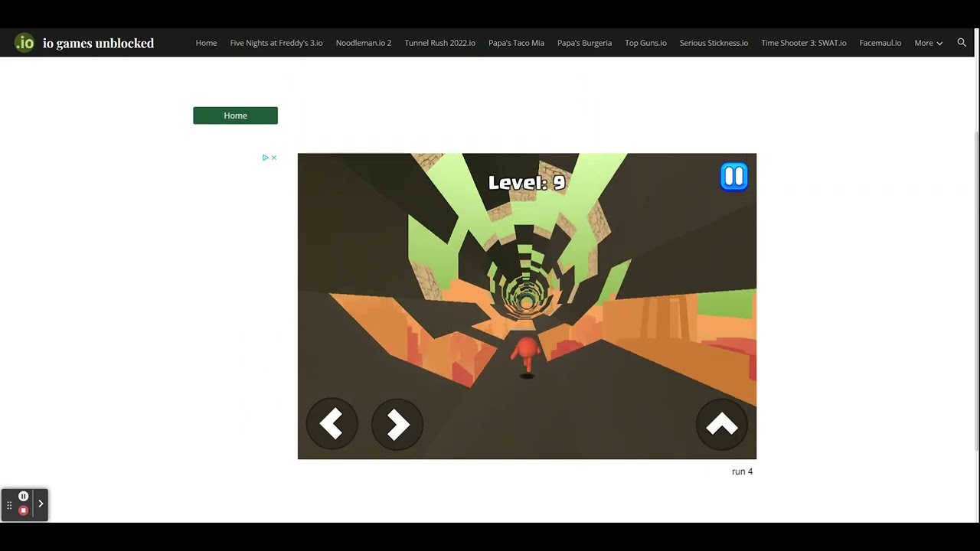The width and height of the screenshot is (980, 551).
Task: Tap the right arrow game control
Action: 397,424
